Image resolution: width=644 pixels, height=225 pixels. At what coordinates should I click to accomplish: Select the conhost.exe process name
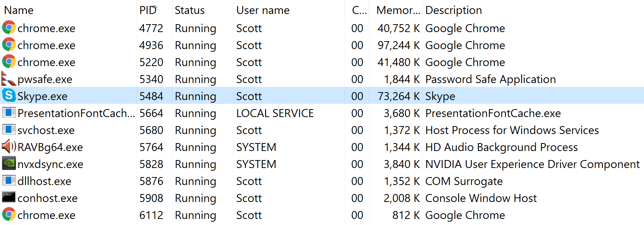click(48, 198)
